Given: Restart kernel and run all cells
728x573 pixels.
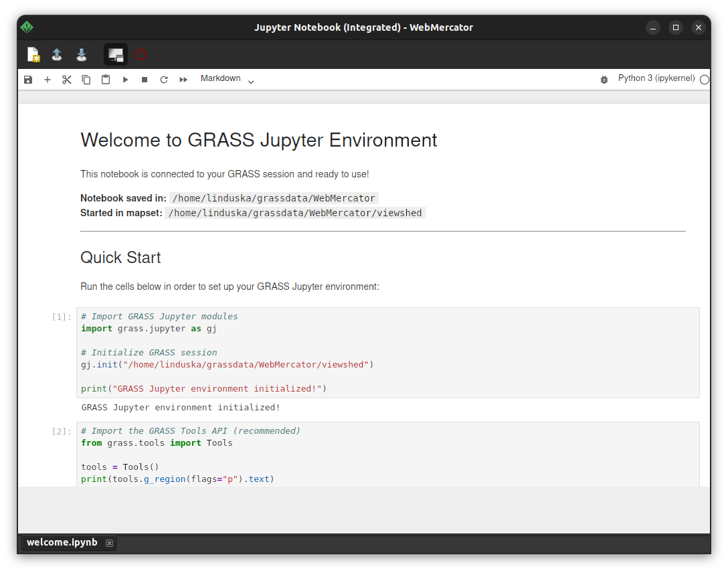Looking at the screenshot, I should pyautogui.click(x=183, y=80).
